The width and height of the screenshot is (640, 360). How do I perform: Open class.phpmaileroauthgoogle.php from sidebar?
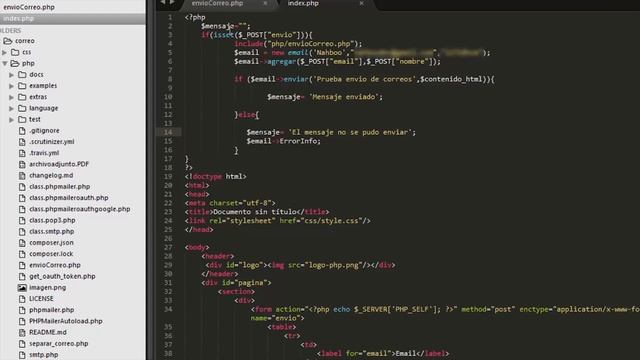coord(80,209)
